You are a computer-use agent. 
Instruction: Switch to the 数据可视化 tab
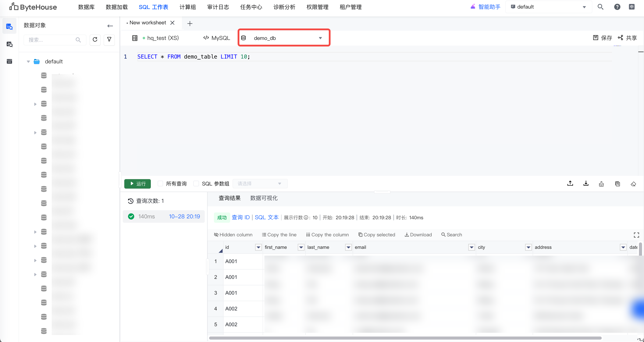[264, 198]
